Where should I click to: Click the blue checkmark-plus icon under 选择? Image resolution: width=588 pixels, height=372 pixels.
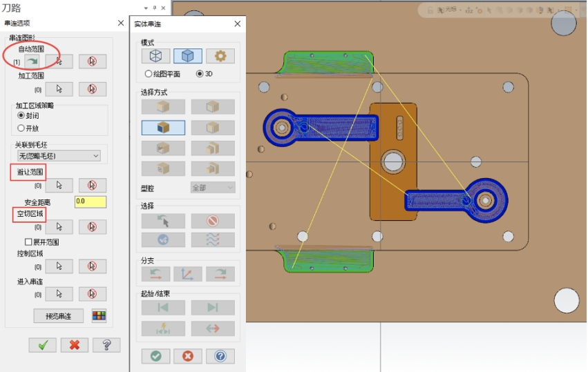(x=163, y=239)
